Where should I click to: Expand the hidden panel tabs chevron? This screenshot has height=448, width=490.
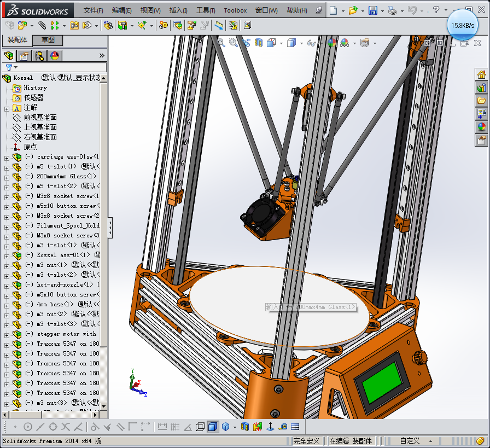(102, 56)
